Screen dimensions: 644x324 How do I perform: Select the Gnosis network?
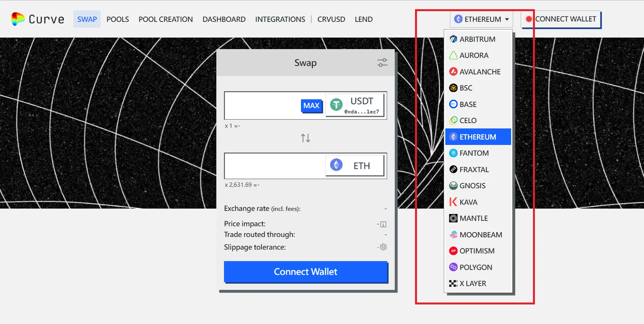(478, 186)
